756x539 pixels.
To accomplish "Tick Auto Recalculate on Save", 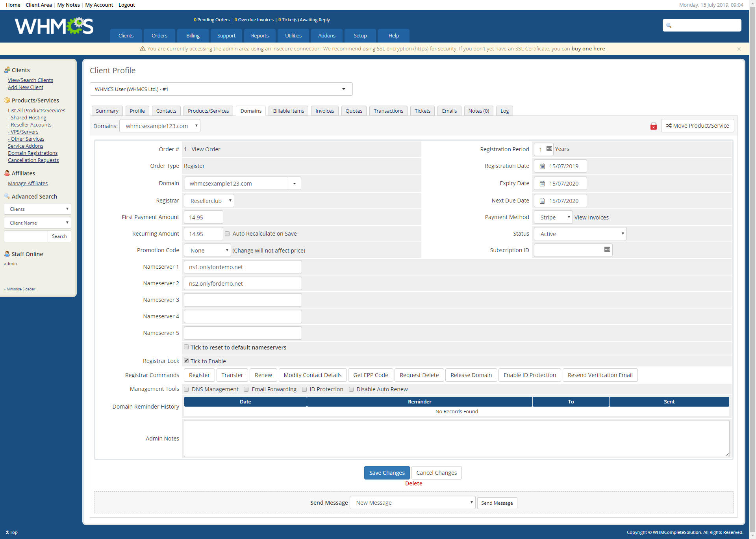I will (227, 234).
